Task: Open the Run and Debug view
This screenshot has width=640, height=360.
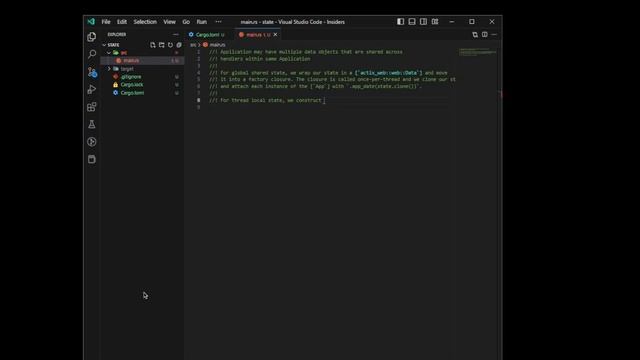Action: 92,89
